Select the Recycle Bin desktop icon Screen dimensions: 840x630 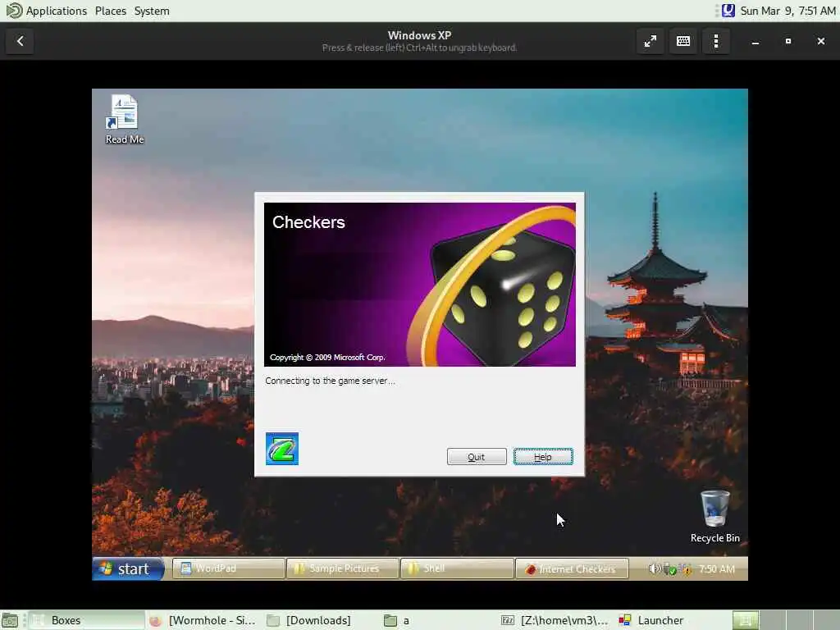(714, 517)
